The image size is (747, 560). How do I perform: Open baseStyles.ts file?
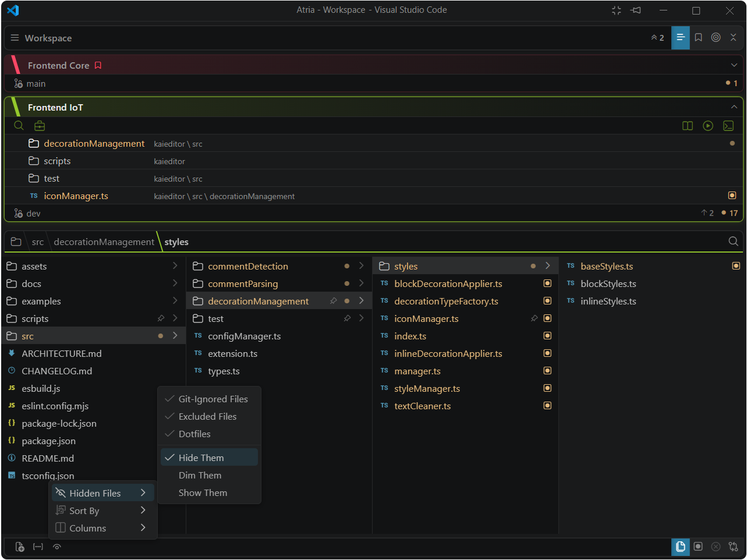(x=607, y=267)
